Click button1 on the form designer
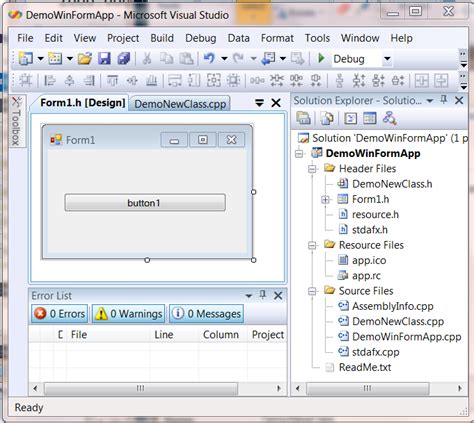Screen dimensions: 474x423 (x=145, y=203)
